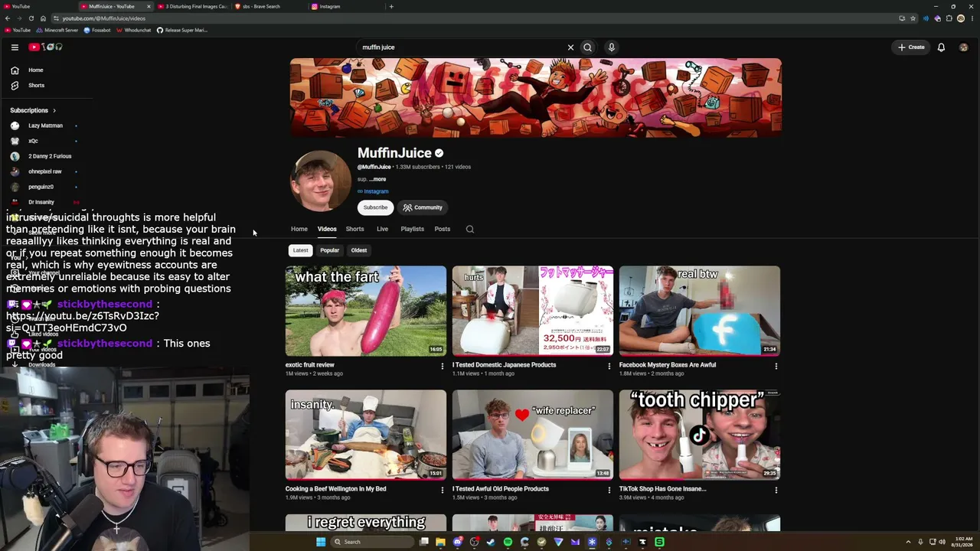The image size is (980, 551).
Task: Open the YouTube account avatar menu
Action: coord(963,47)
